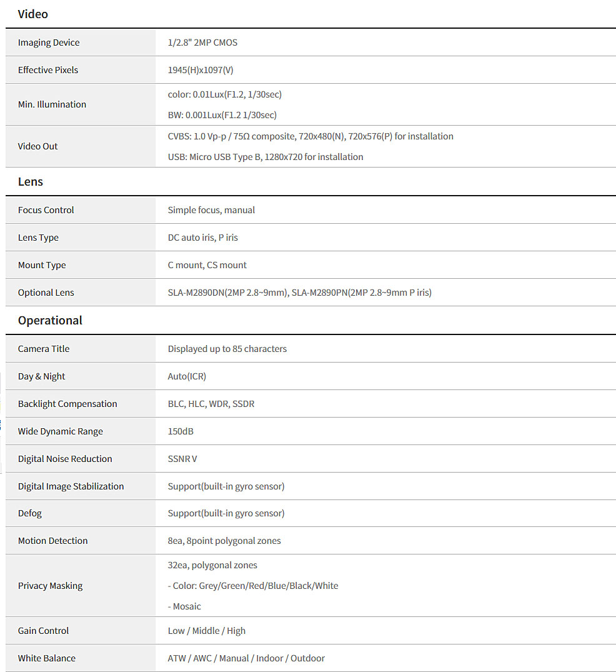Image resolution: width=616 pixels, height=672 pixels.
Task: Select the Mount Type label
Action: point(42,265)
